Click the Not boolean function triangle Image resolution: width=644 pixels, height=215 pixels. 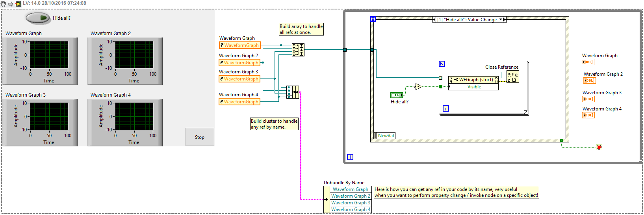tap(418, 86)
